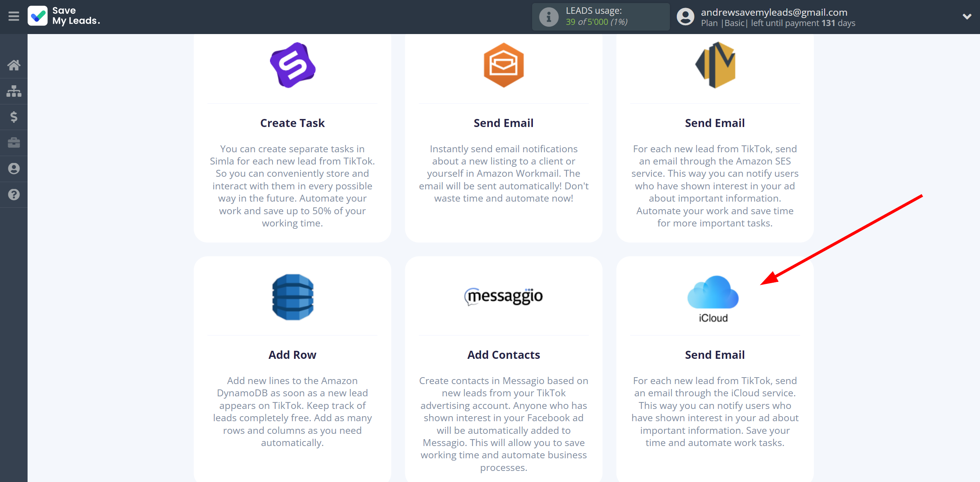This screenshot has width=980, height=482.
Task: Click the 'LEADS usage:' label
Action: (x=594, y=11)
